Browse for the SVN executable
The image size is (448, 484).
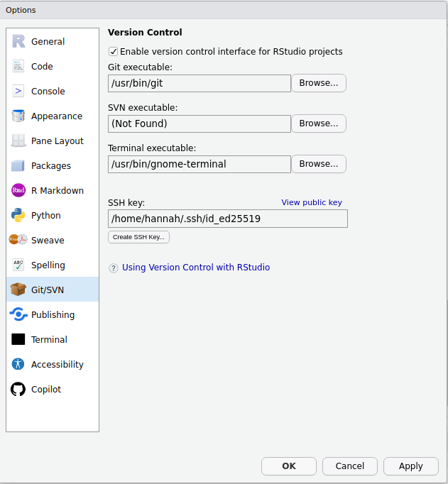click(x=318, y=123)
